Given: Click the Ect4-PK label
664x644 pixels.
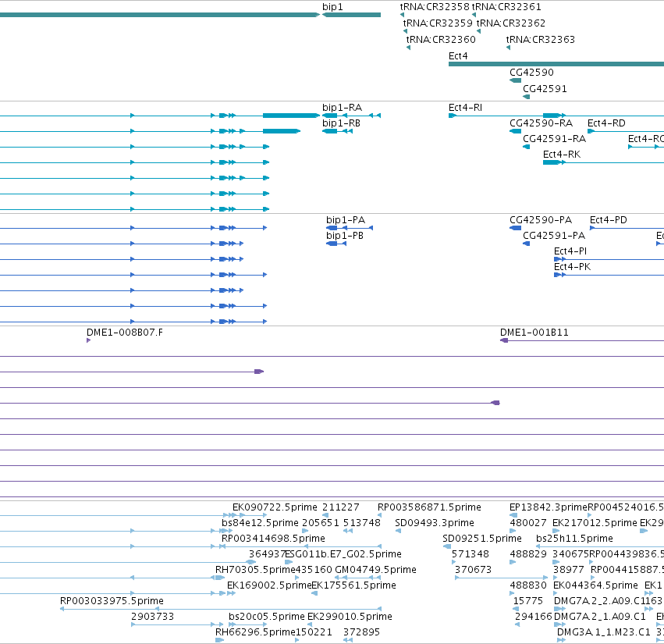Looking at the screenshot, I should [x=572, y=267].
